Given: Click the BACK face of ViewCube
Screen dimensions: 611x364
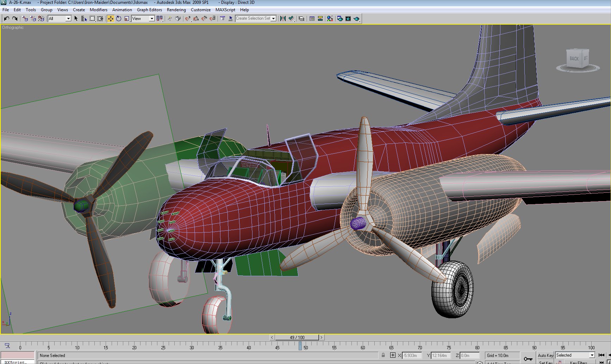Looking at the screenshot, I should pos(574,58).
